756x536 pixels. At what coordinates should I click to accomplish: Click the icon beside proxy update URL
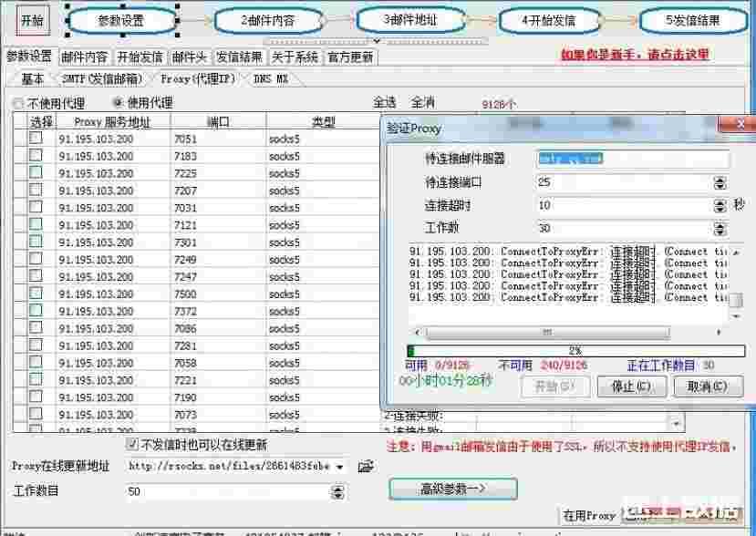click(366, 466)
